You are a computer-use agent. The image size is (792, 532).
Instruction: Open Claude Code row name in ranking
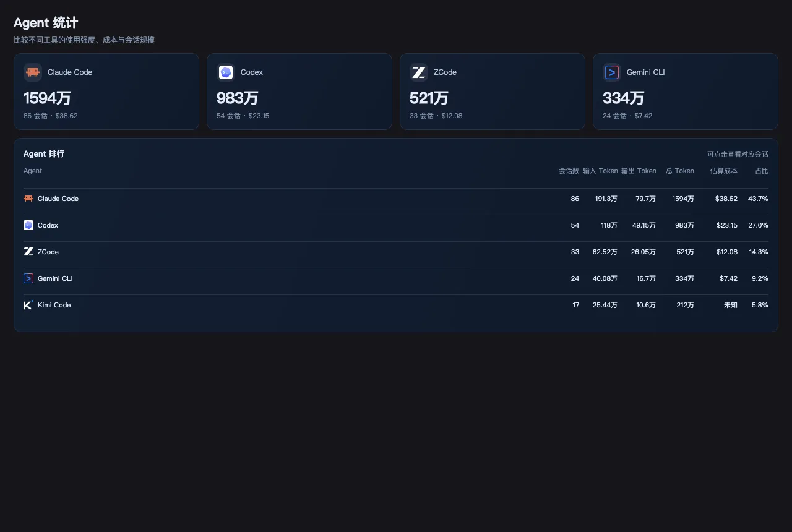[58, 199]
